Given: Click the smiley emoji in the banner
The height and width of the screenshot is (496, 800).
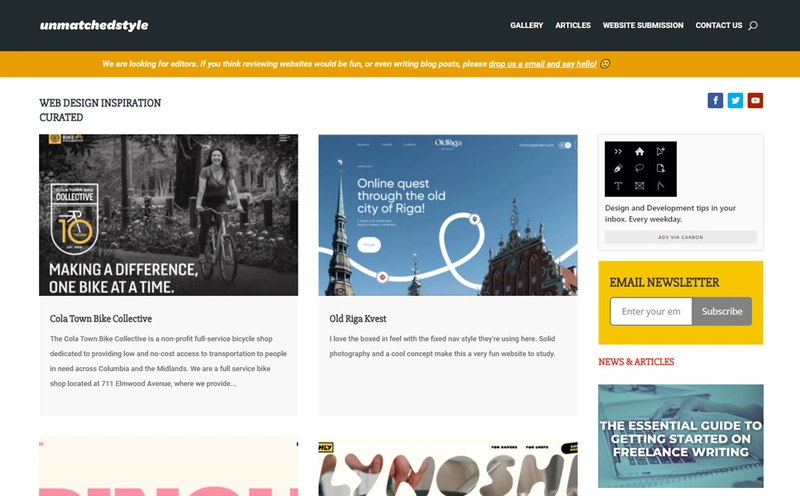Looking at the screenshot, I should [605, 64].
